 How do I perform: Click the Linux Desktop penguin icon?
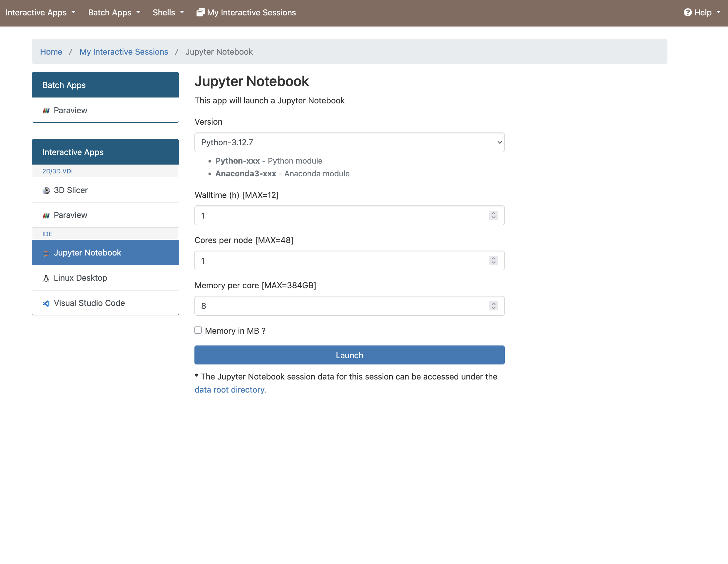[46, 278]
